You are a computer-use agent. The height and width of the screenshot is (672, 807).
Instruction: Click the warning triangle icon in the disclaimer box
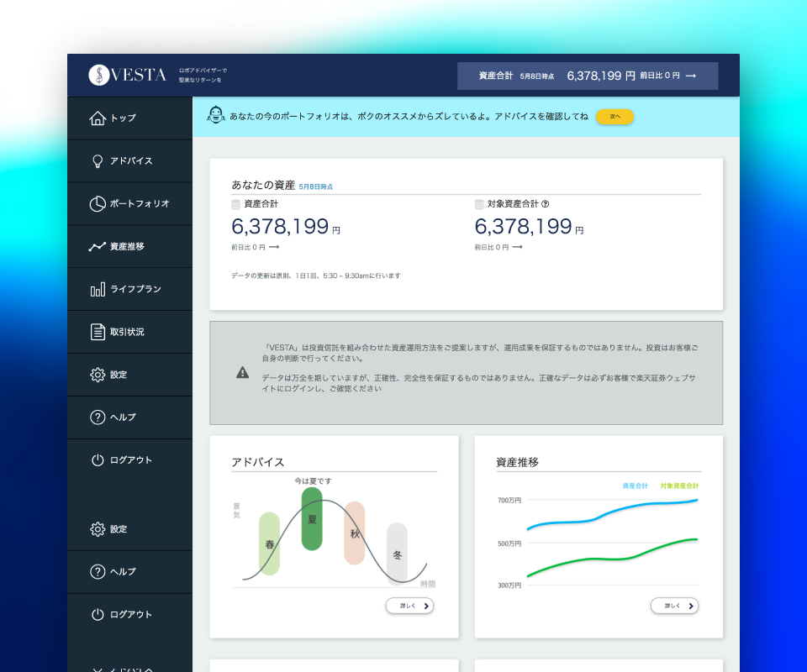point(242,373)
